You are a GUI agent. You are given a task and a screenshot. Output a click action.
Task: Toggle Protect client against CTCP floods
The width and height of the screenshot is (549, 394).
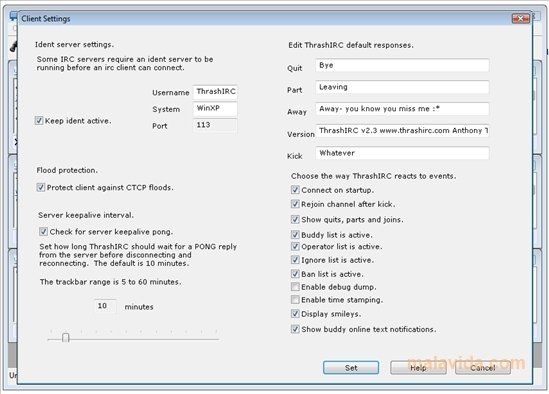(x=41, y=187)
